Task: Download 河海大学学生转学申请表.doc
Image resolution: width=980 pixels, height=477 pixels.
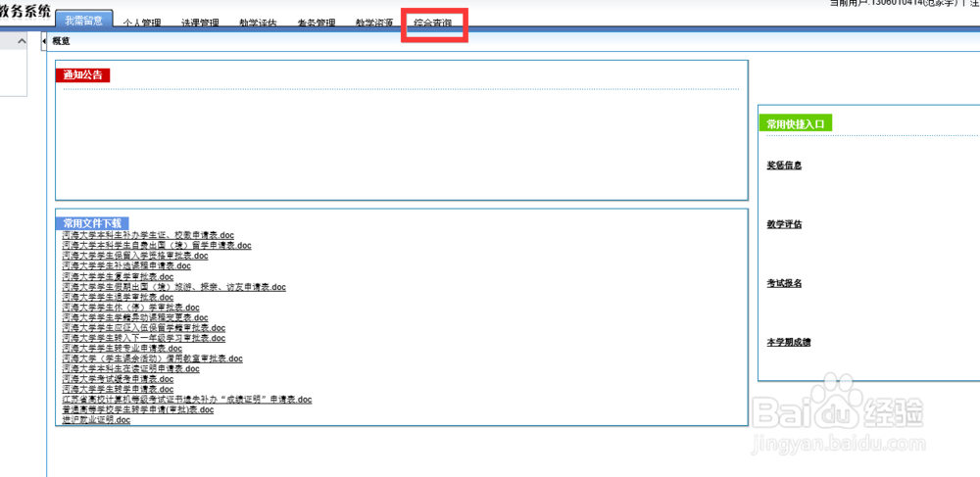Action: pyautogui.click(x=118, y=390)
